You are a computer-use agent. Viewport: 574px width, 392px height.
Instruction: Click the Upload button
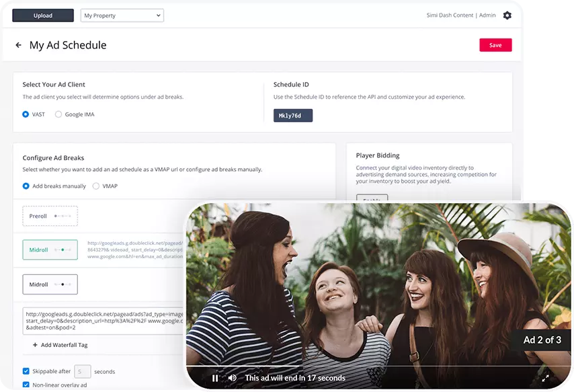[43, 15]
